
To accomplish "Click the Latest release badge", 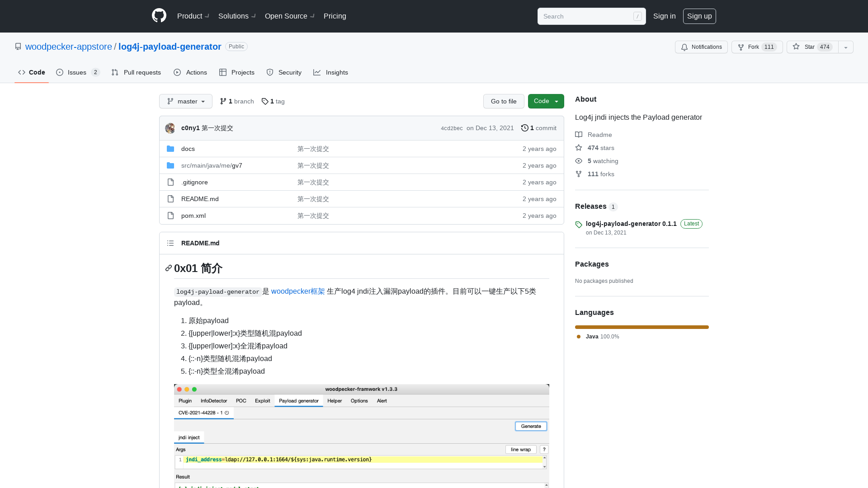I will (x=691, y=224).
